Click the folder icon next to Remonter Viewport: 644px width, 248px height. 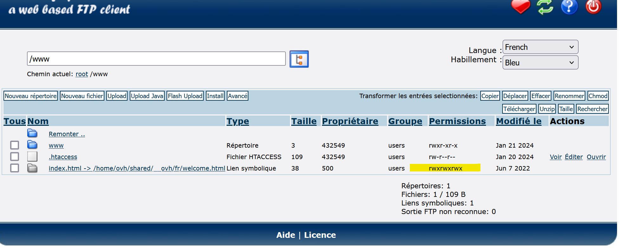pos(32,133)
